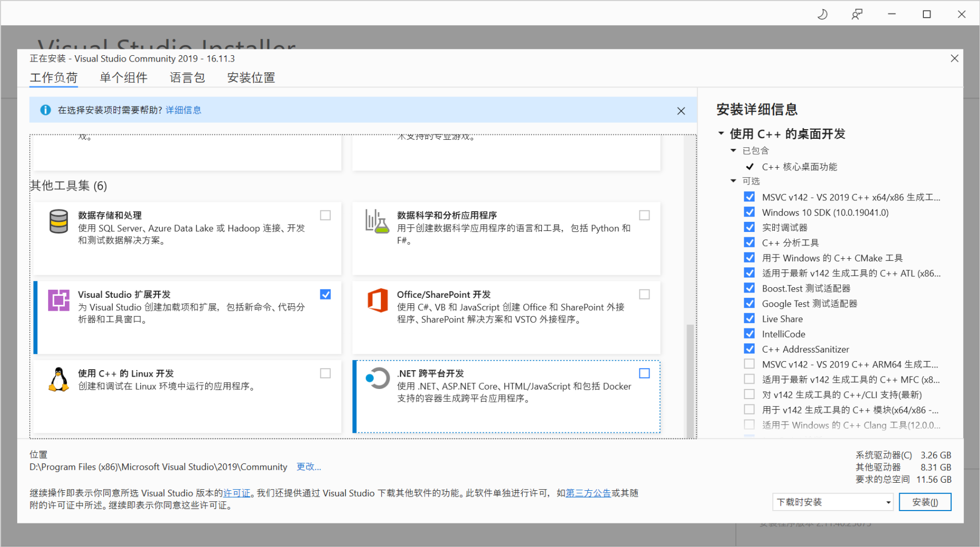Uncheck Boost.Test 测试适配器
This screenshot has height=547, width=980.
[x=749, y=288]
